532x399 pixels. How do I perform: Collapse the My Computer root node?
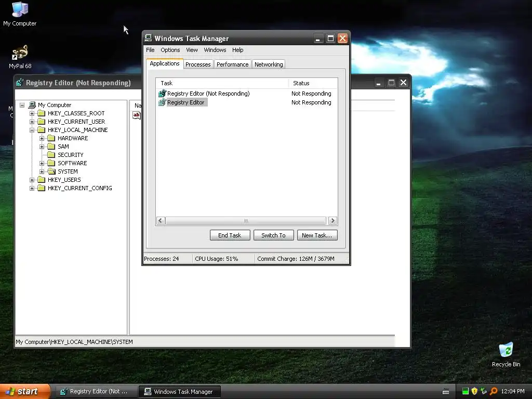pos(22,105)
